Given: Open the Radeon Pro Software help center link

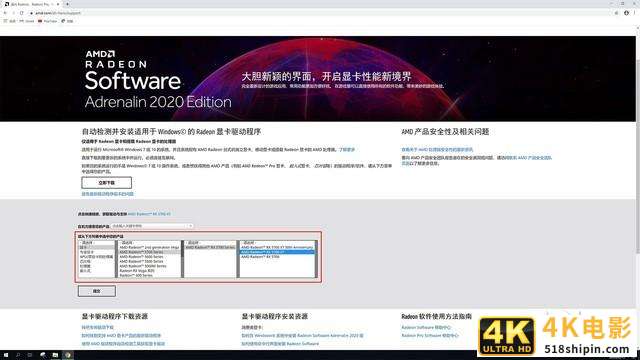Looking at the screenshot, I should click(x=430, y=336).
